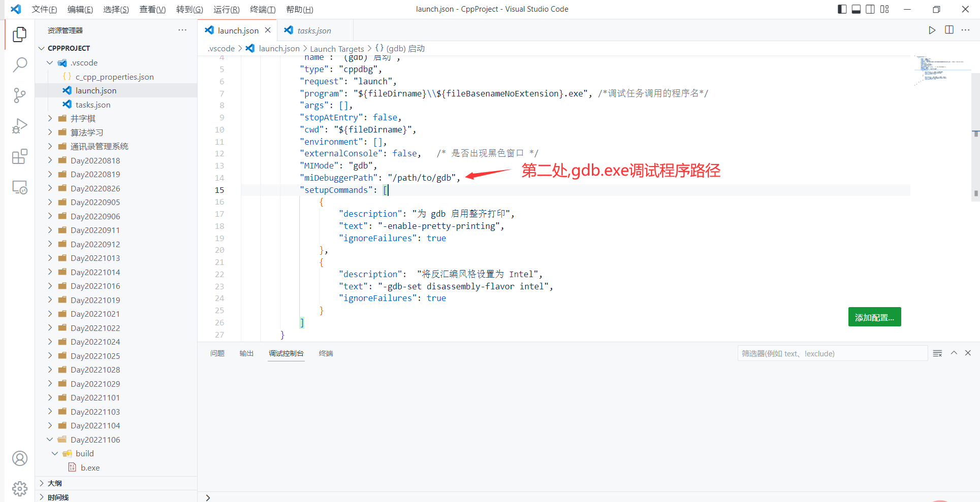The image size is (980, 502).
Task: Open the Manage gear icon
Action: point(19,489)
